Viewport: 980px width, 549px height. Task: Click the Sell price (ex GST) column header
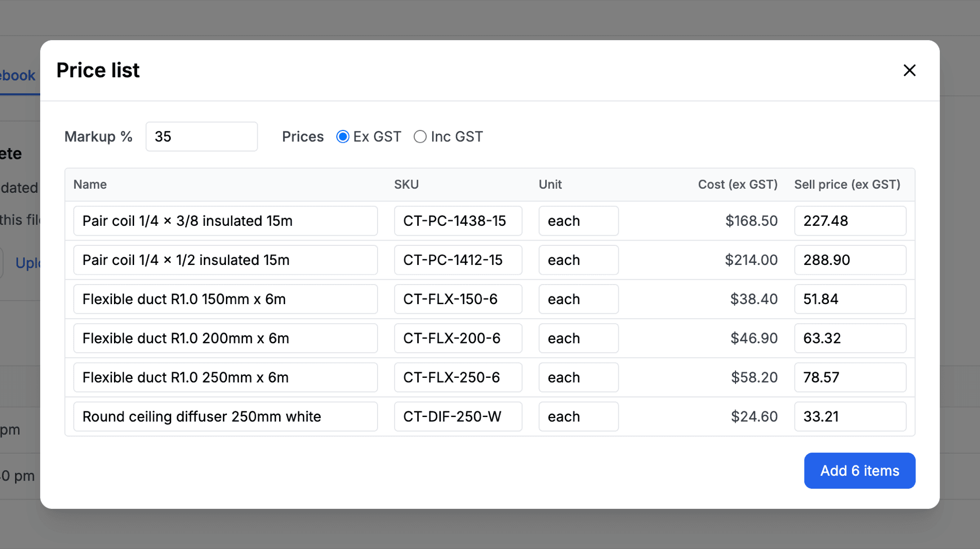pyautogui.click(x=847, y=185)
